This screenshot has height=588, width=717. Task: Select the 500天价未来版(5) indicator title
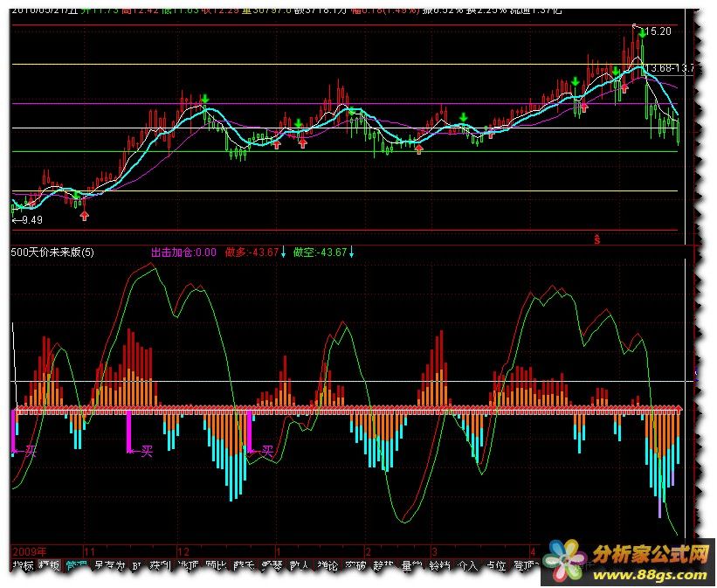[52, 252]
